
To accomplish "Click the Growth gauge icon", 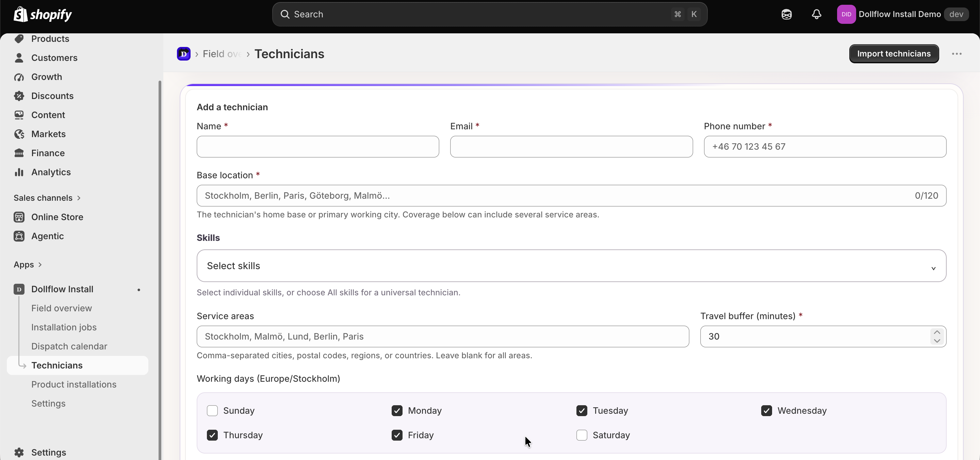I will tap(19, 77).
